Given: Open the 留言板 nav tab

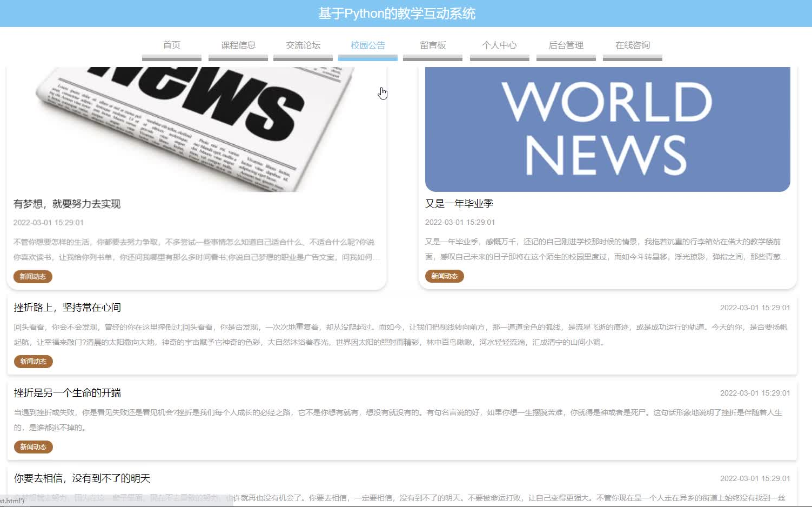Looking at the screenshot, I should tap(433, 45).
